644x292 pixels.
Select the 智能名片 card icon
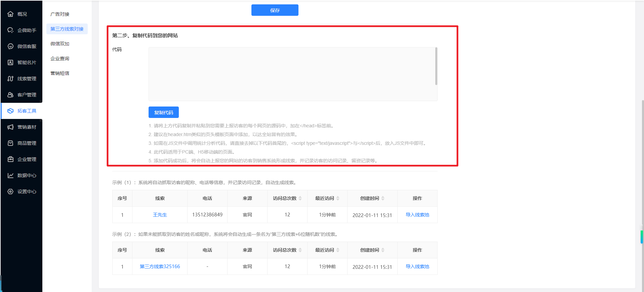[x=10, y=62]
